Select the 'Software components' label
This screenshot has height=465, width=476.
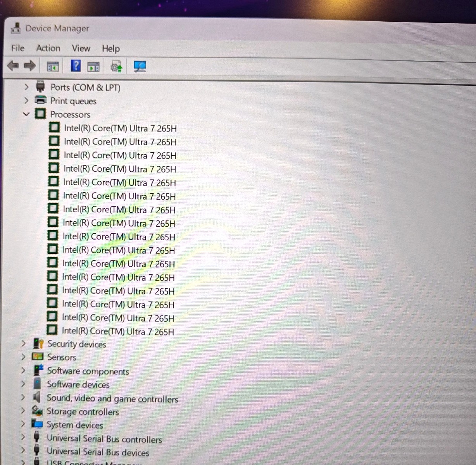pos(88,371)
